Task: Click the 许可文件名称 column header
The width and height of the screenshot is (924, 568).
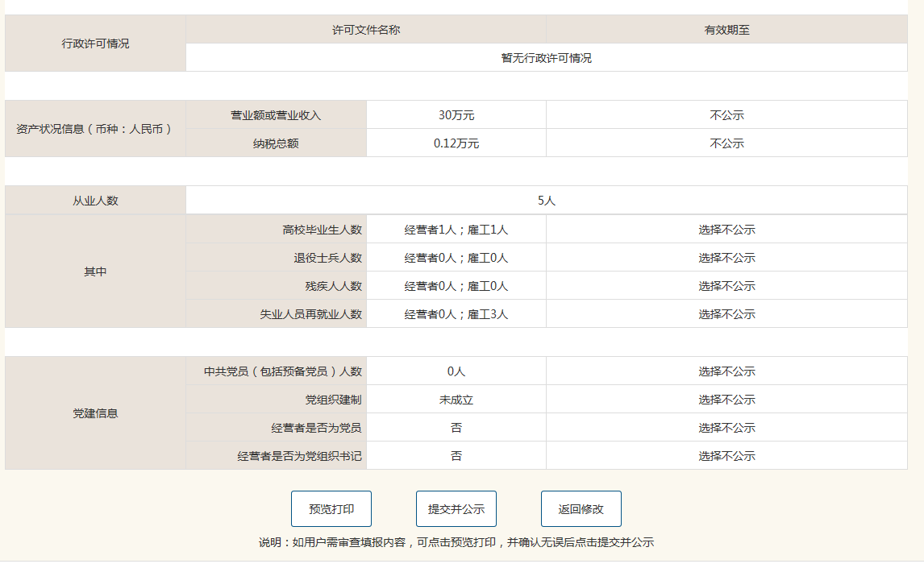Action: click(366, 30)
